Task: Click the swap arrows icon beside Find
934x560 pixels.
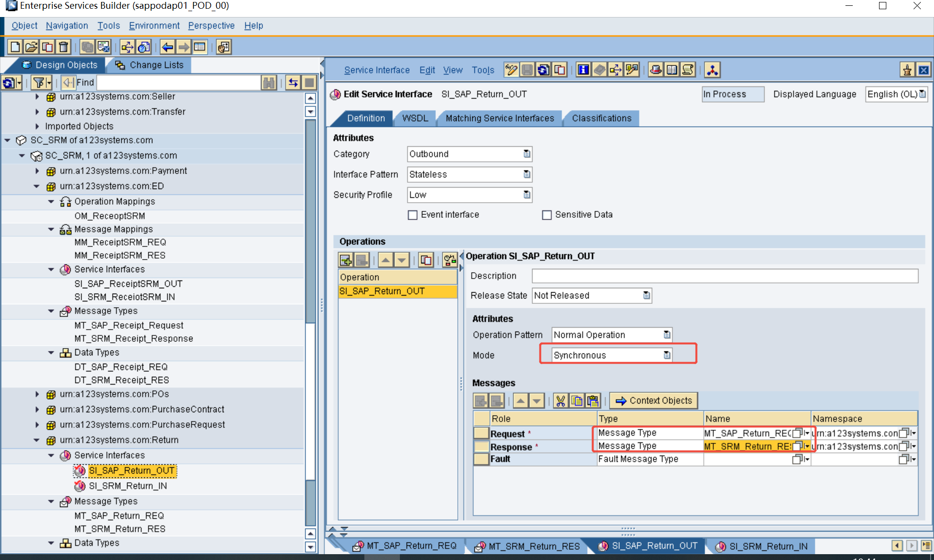Action: pos(293,83)
